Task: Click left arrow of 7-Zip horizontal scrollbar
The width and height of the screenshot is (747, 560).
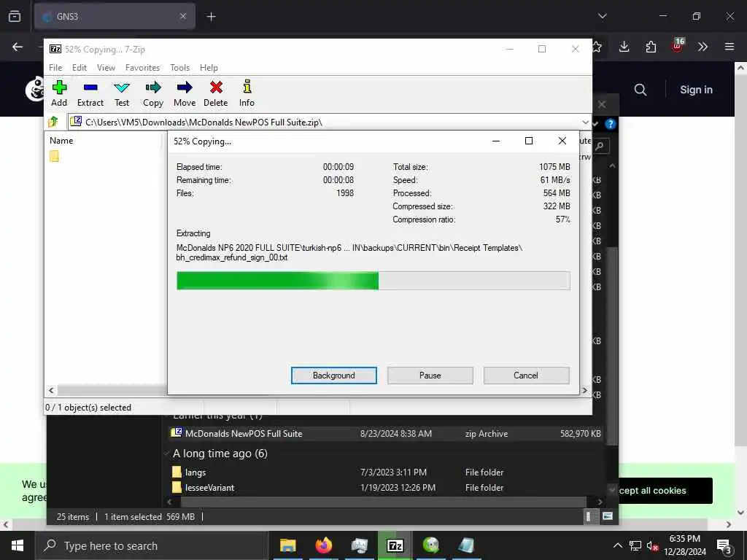Action: tap(51, 391)
